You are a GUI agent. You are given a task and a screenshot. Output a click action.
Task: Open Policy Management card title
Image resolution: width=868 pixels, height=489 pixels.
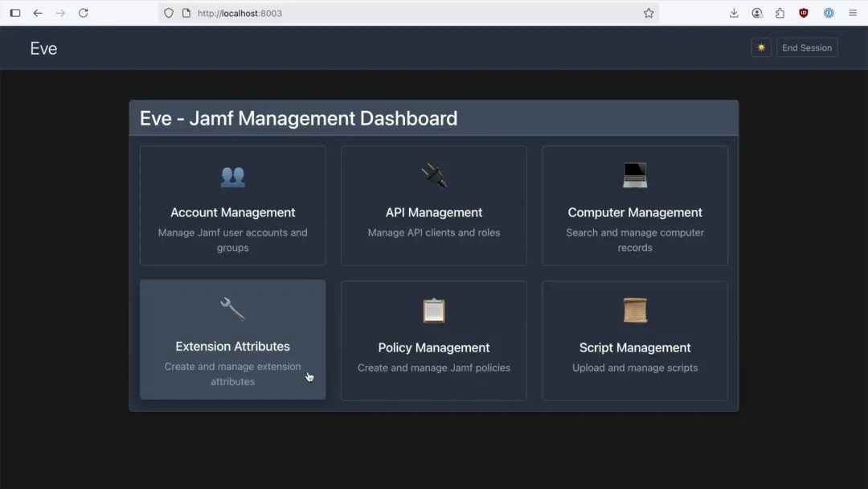(434, 347)
